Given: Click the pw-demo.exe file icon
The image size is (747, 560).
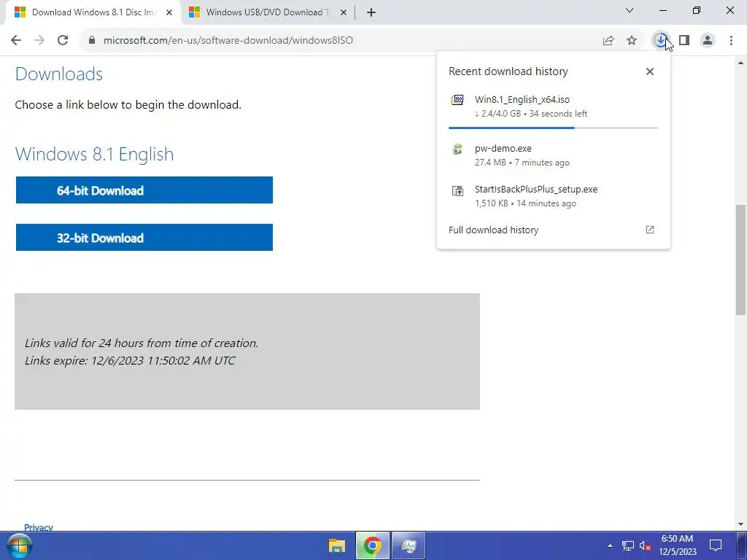Looking at the screenshot, I should [x=457, y=149].
